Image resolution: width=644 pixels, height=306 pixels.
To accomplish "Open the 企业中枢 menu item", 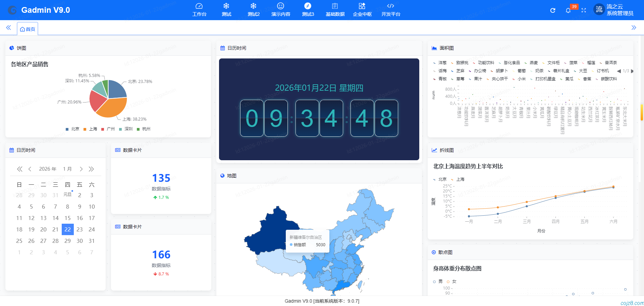I will [362, 10].
